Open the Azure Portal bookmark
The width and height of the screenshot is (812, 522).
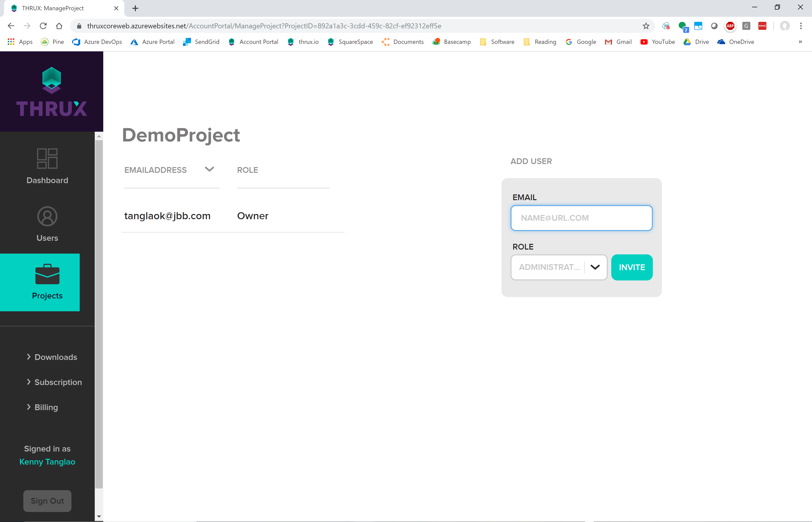[x=152, y=42]
